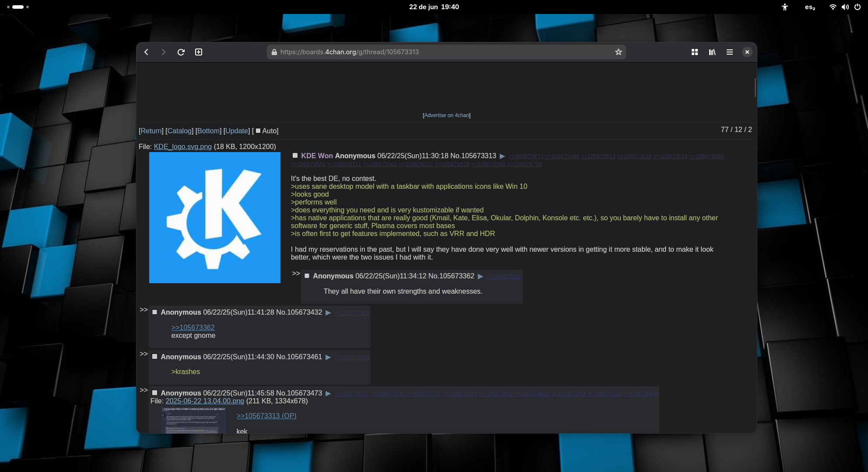Open the power menu icon

coord(857,7)
